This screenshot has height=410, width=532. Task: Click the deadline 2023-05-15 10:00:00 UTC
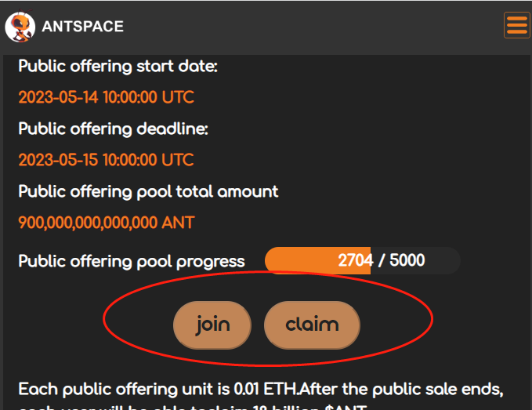(x=107, y=160)
